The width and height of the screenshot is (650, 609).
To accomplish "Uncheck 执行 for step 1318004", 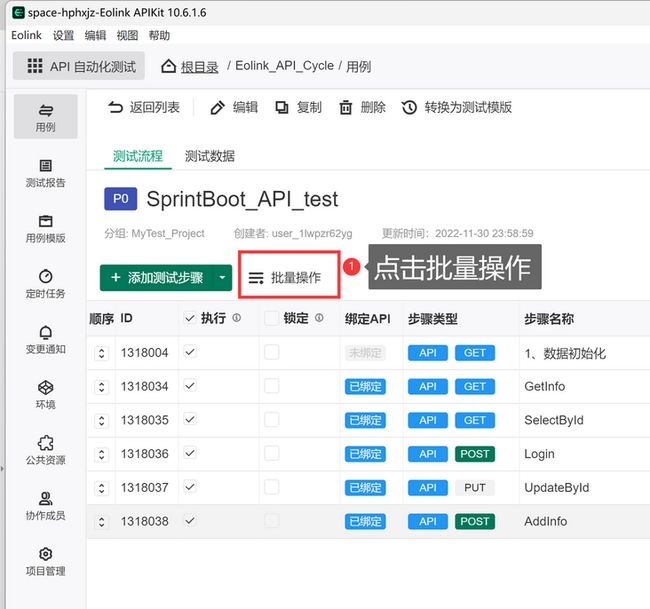I will point(190,352).
